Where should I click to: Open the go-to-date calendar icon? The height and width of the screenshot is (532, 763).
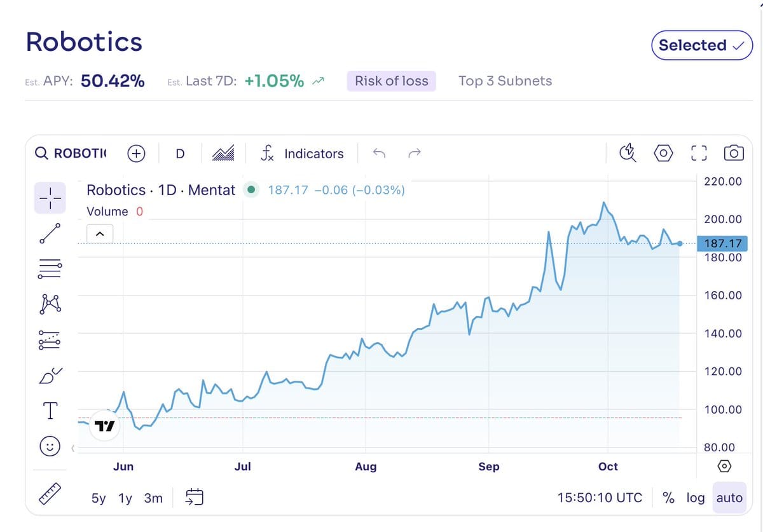[194, 498]
